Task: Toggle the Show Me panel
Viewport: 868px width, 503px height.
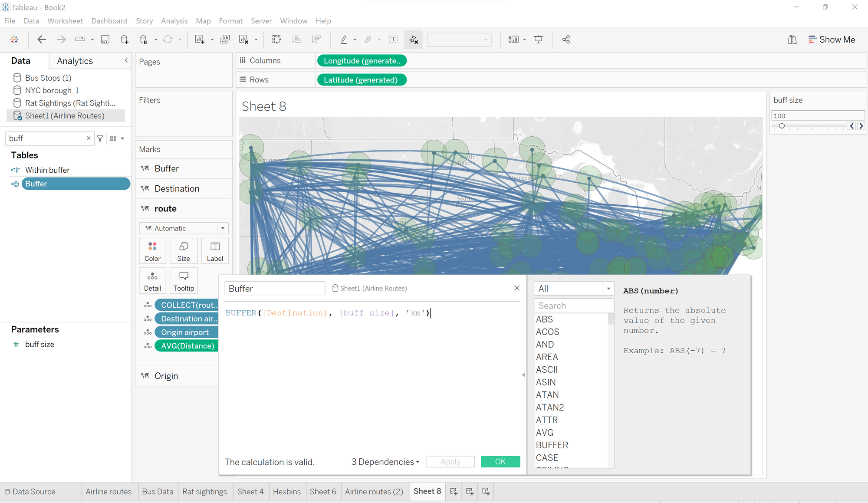Action: pos(832,39)
